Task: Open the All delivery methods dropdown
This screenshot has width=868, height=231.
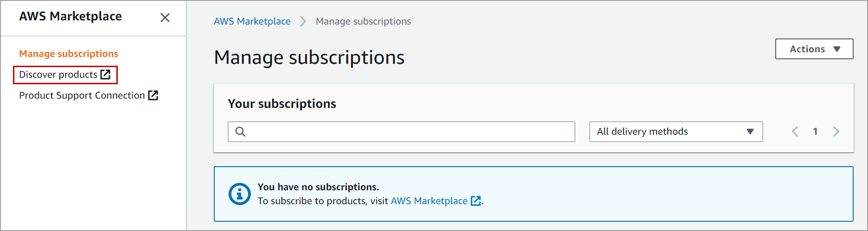Action: tap(668, 131)
